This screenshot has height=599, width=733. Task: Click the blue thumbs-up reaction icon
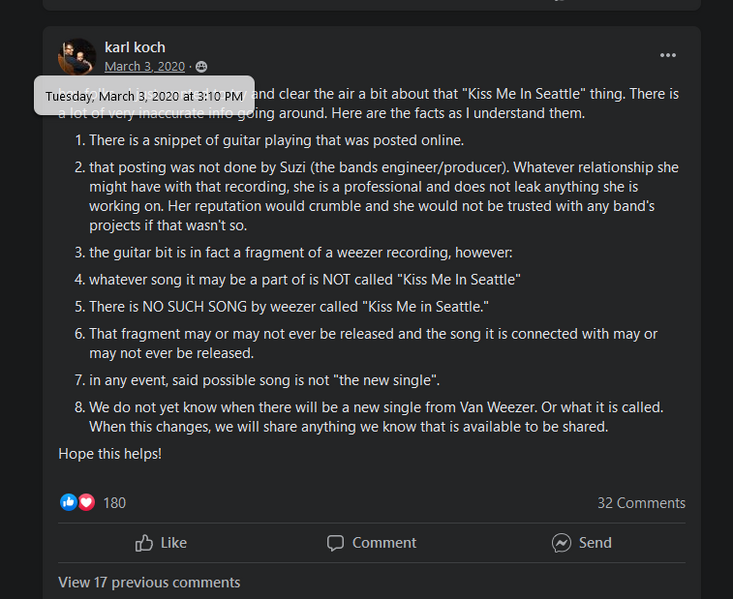click(x=68, y=502)
